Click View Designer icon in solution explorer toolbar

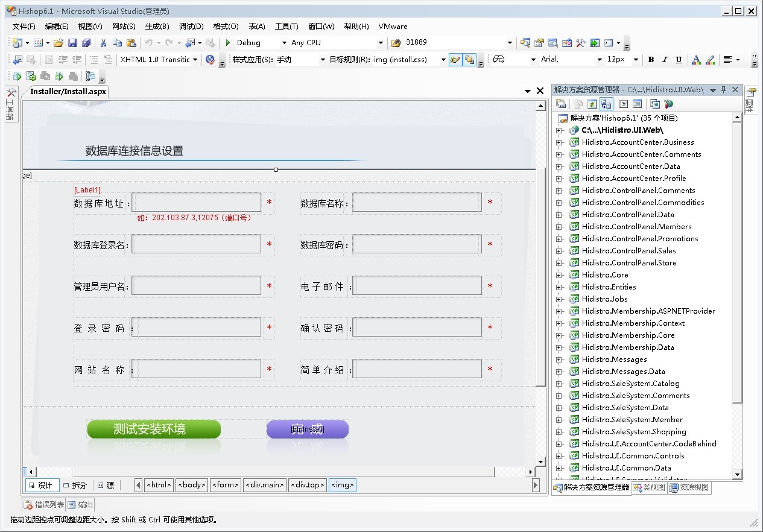click(x=637, y=104)
